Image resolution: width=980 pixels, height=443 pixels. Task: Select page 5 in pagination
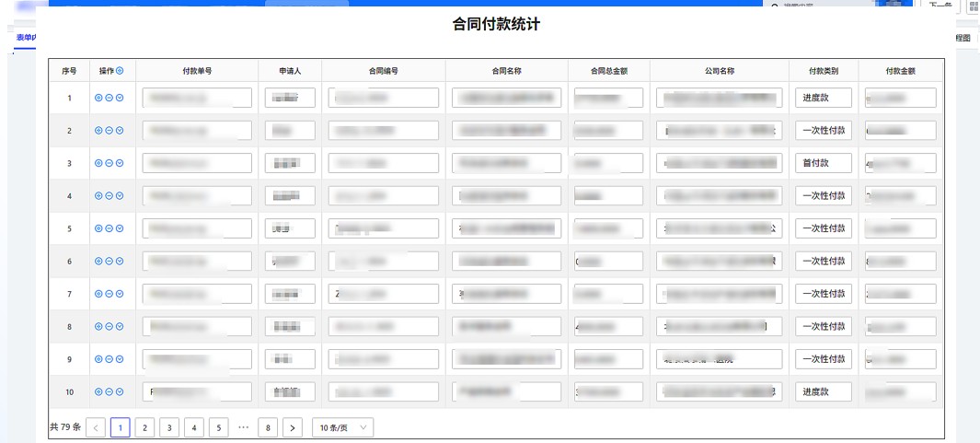[218, 427]
